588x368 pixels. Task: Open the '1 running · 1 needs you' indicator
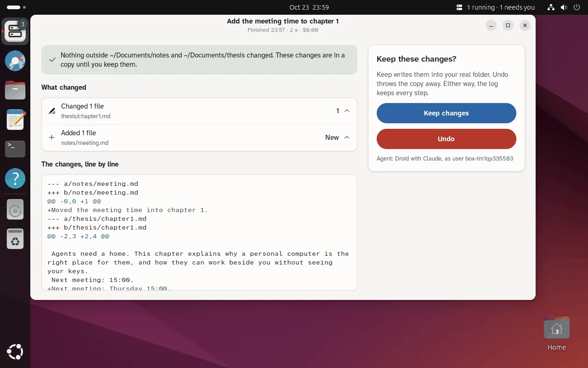(x=496, y=7)
